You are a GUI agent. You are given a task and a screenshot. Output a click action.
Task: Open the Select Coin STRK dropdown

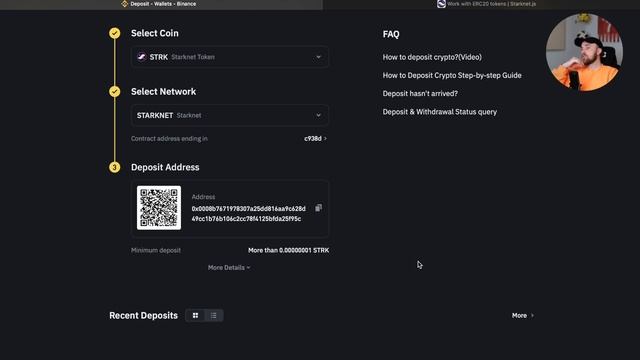230,57
